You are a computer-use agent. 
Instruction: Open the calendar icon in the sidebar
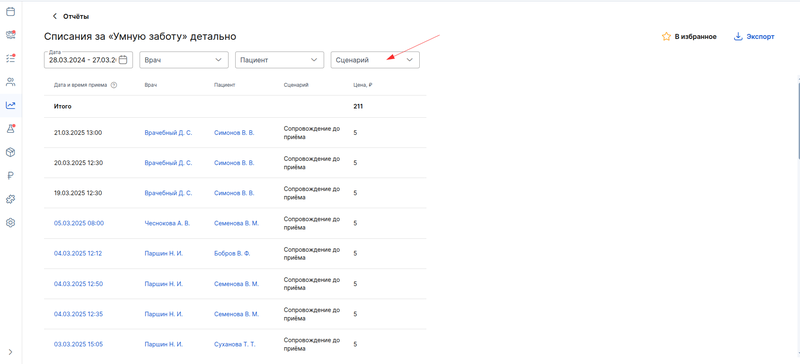10,11
